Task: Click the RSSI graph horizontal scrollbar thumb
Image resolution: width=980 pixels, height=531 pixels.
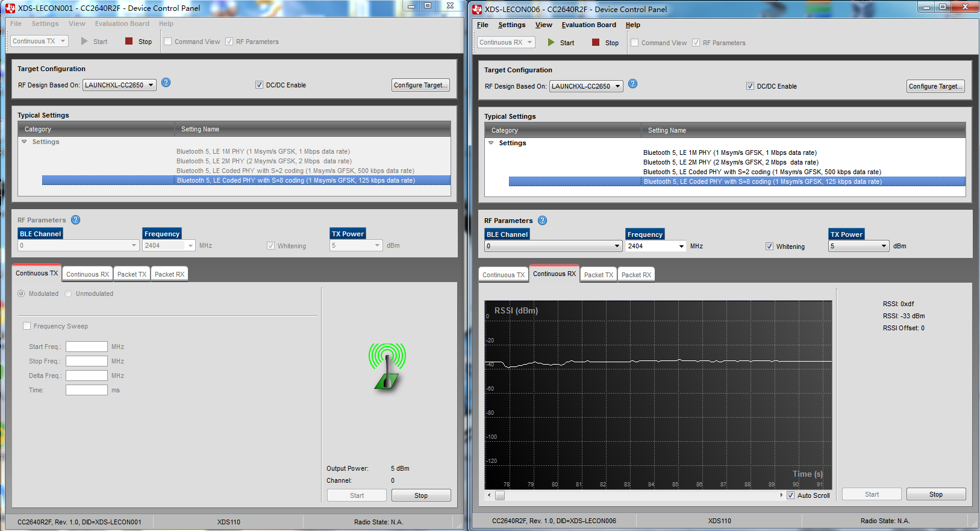Action: [x=500, y=495]
